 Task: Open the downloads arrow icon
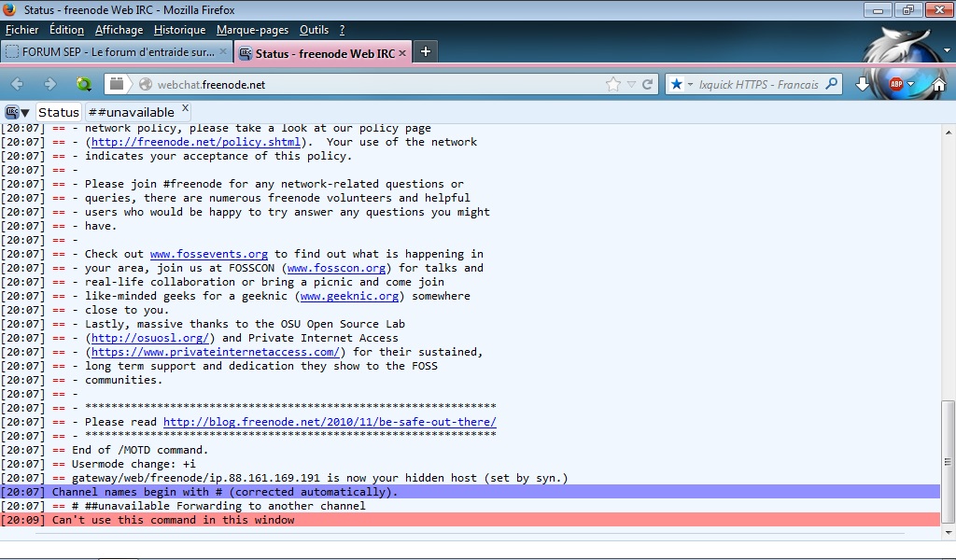click(x=862, y=84)
